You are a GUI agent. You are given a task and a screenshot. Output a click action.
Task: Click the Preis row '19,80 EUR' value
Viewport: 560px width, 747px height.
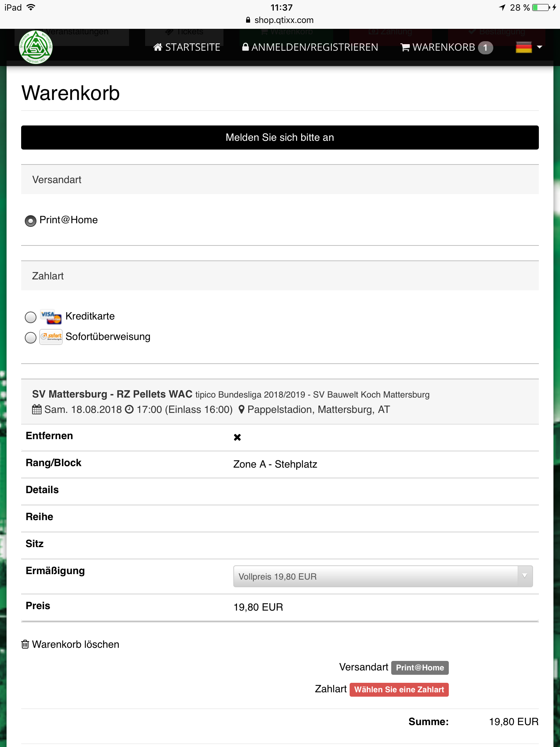tap(258, 607)
